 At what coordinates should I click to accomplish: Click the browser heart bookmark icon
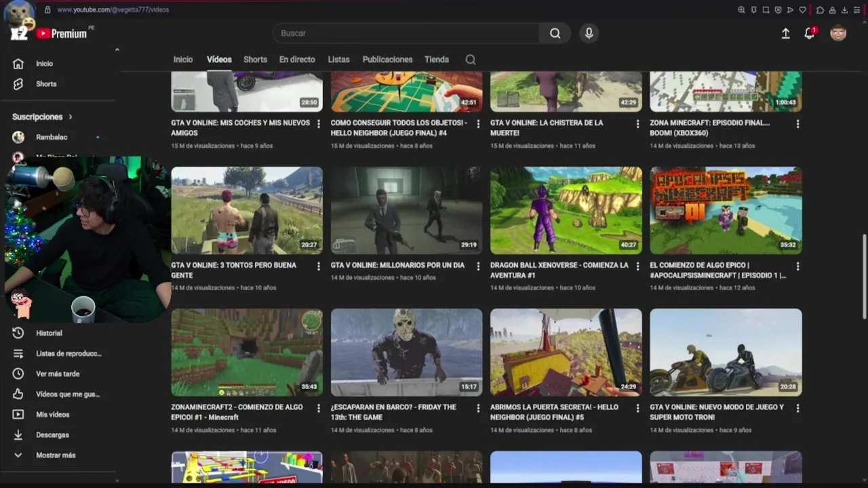(803, 10)
